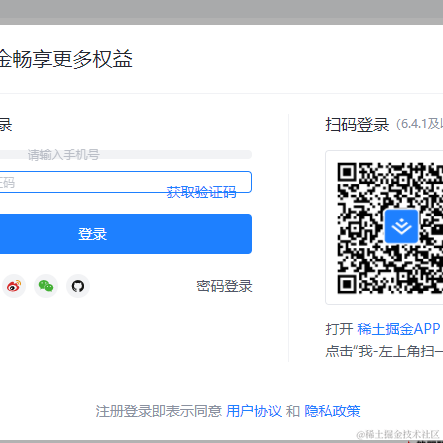Screen dimensions: 443x443
Task: Open the 隐私政策 link
Action: pyautogui.click(x=332, y=411)
